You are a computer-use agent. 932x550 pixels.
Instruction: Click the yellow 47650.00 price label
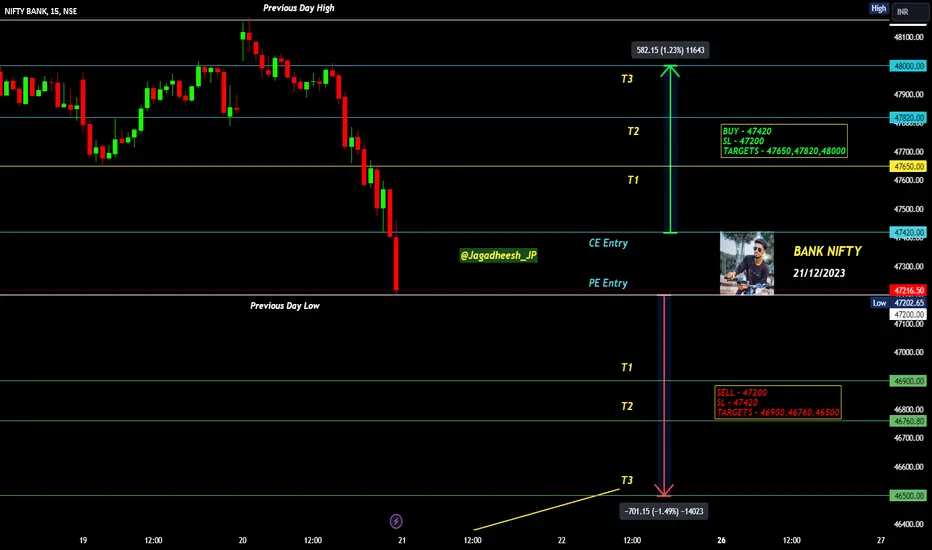click(908, 166)
